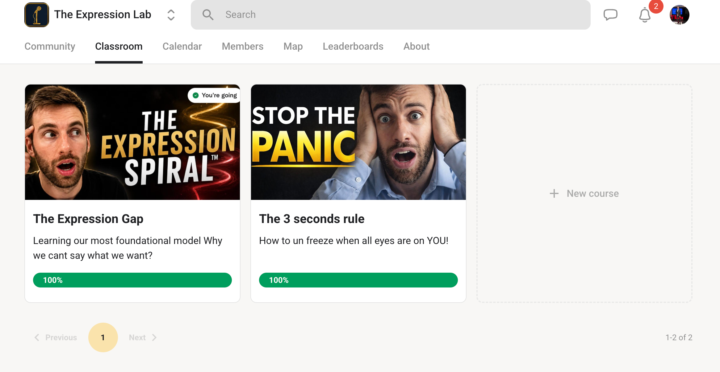Open the user profile avatar
Image resolution: width=720 pixels, height=372 pixels.
tap(680, 15)
